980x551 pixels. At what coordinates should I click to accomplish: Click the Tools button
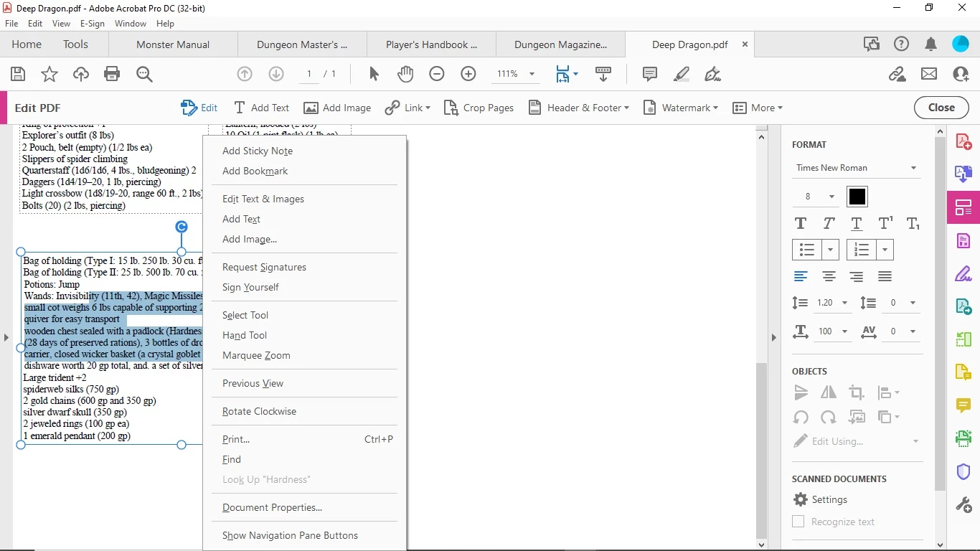(75, 44)
